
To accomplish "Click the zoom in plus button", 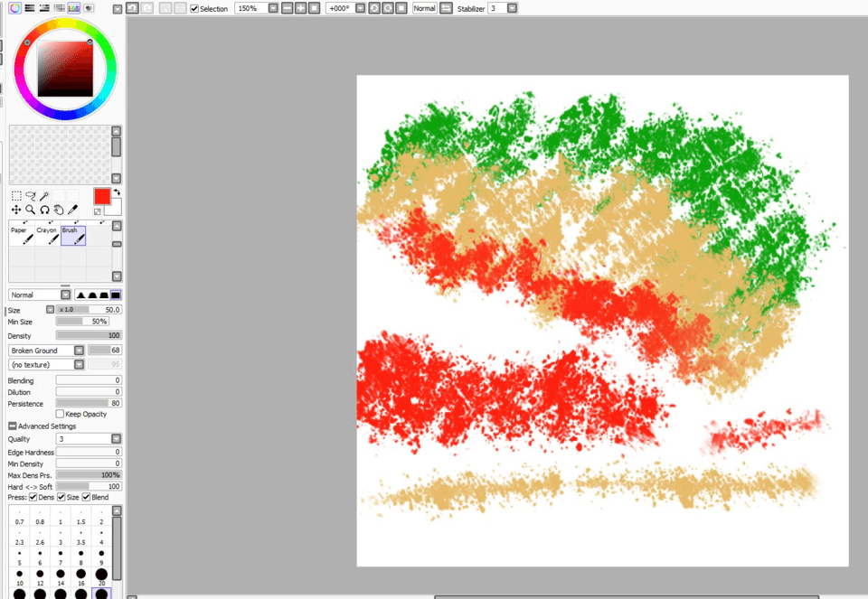I will pyautogui.click(x=300, y=8).
